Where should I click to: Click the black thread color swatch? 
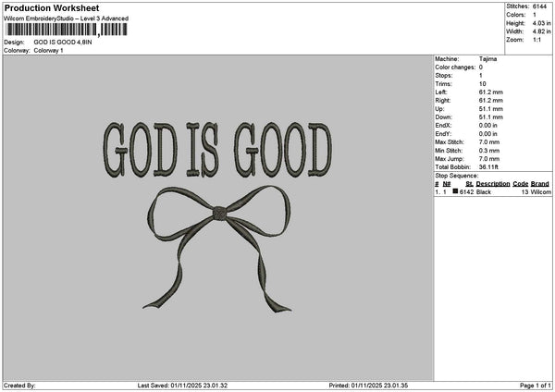pyautogui.click(x=455, y=191)
